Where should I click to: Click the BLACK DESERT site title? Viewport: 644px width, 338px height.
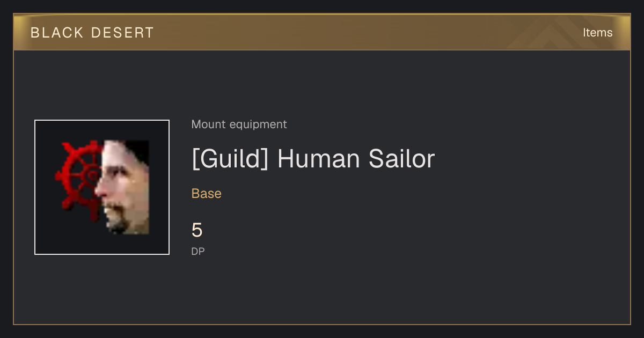pos(92,33)
